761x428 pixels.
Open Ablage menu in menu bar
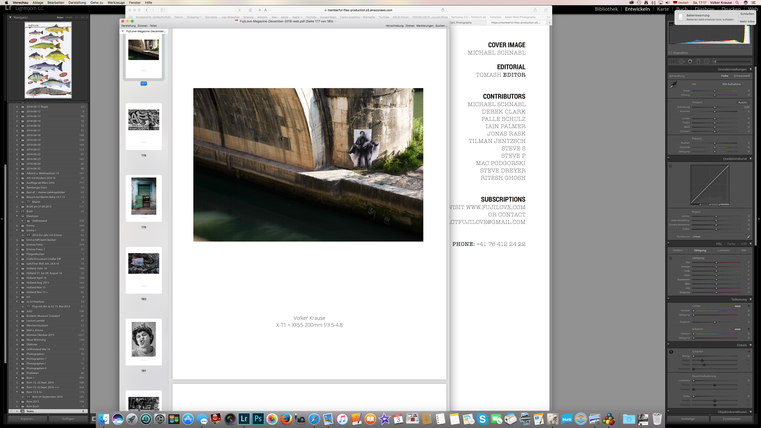click(x=38, y=2)
